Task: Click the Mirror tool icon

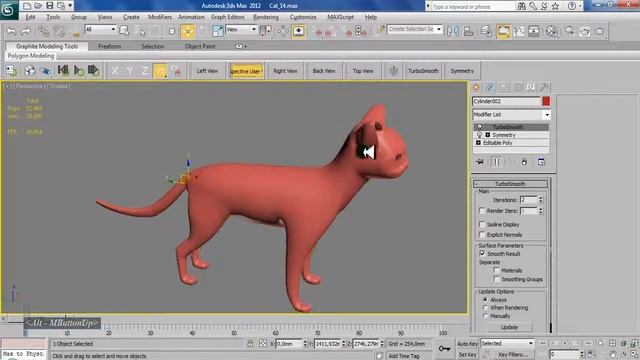Action: (x=453, y=31)
